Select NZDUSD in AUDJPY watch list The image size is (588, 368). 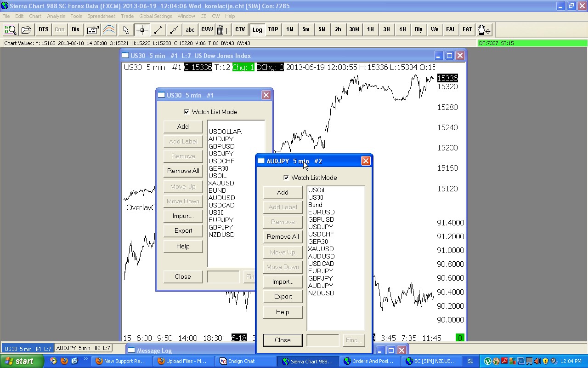321,293
